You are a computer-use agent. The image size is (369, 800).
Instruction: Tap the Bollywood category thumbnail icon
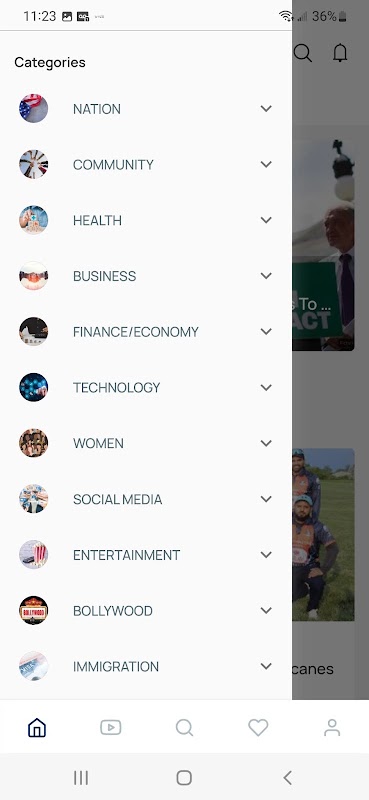click(34, 610)
